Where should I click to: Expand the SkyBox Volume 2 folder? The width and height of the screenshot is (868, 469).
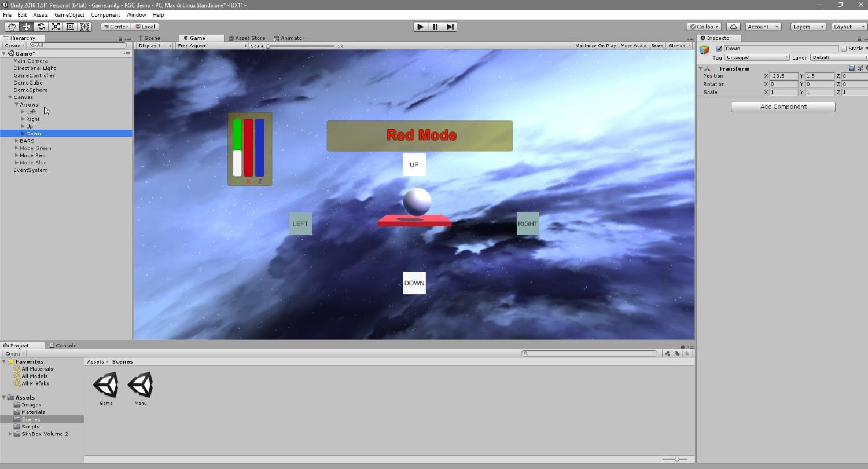point(10,434)
